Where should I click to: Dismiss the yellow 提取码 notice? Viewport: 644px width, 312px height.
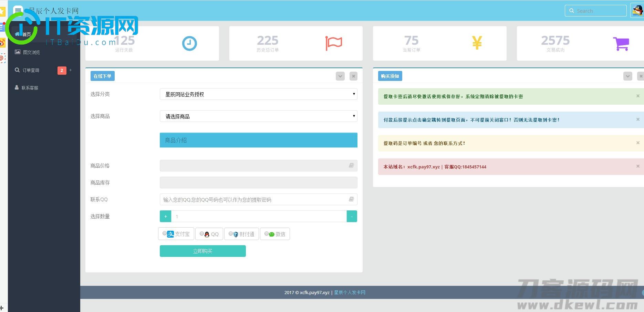point(638,143)
